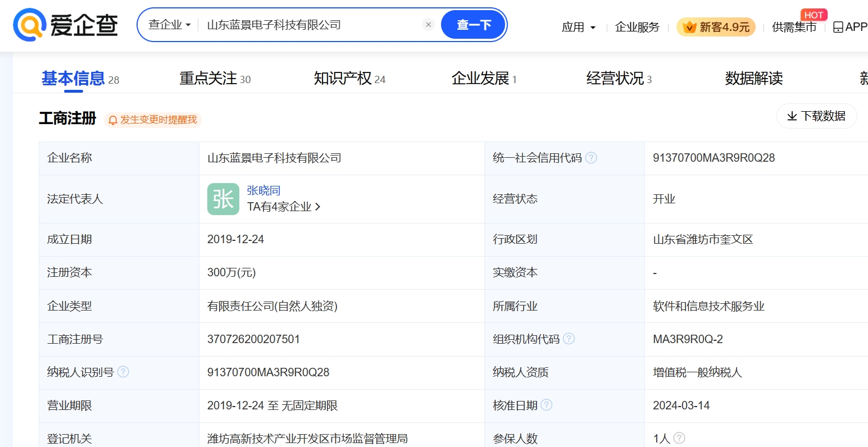The width and height of the screenshot is (868, 447).
Task: Select the business status 开业
Action: coord(664,199)
